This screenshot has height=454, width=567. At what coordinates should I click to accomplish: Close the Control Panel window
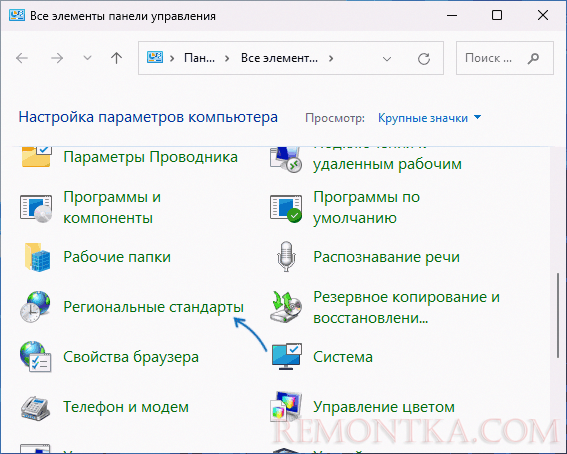tap(543, 15)
